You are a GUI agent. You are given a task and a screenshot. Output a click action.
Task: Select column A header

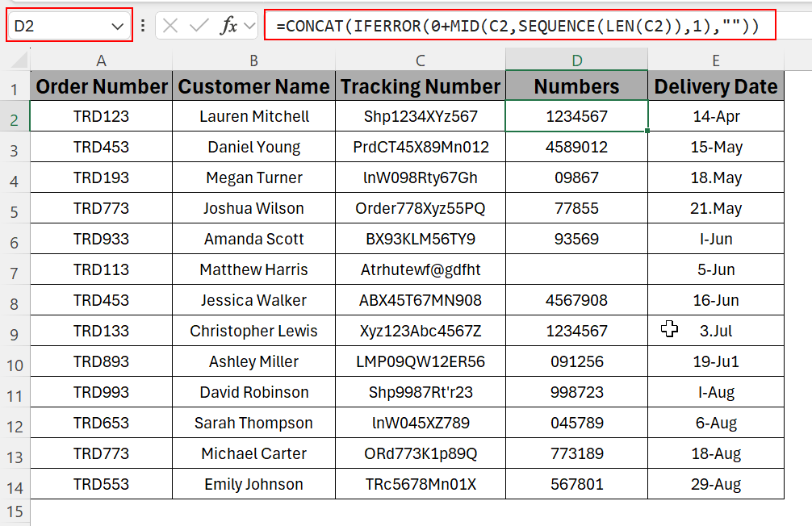click(101, 60)
